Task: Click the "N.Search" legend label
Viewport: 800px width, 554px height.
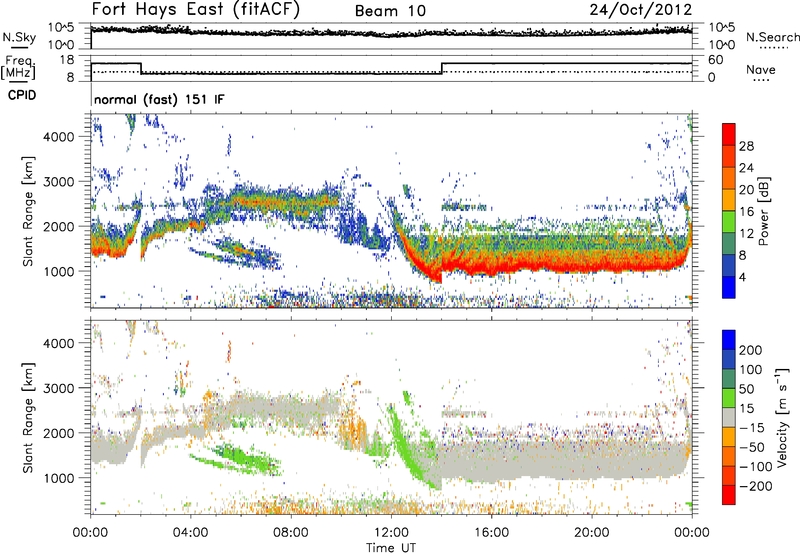Action: [x=772, y=37]
